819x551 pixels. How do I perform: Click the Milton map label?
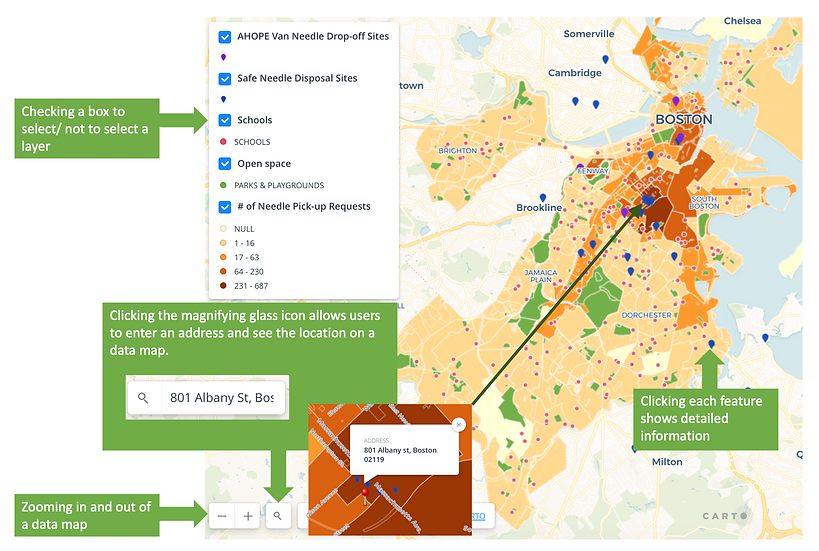(x=667, y=462)
